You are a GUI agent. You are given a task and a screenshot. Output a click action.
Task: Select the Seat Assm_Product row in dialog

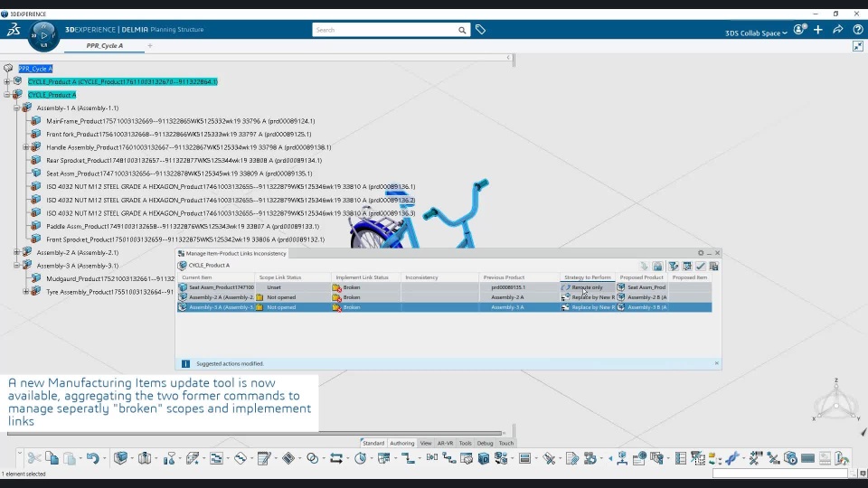coord(444,287)
